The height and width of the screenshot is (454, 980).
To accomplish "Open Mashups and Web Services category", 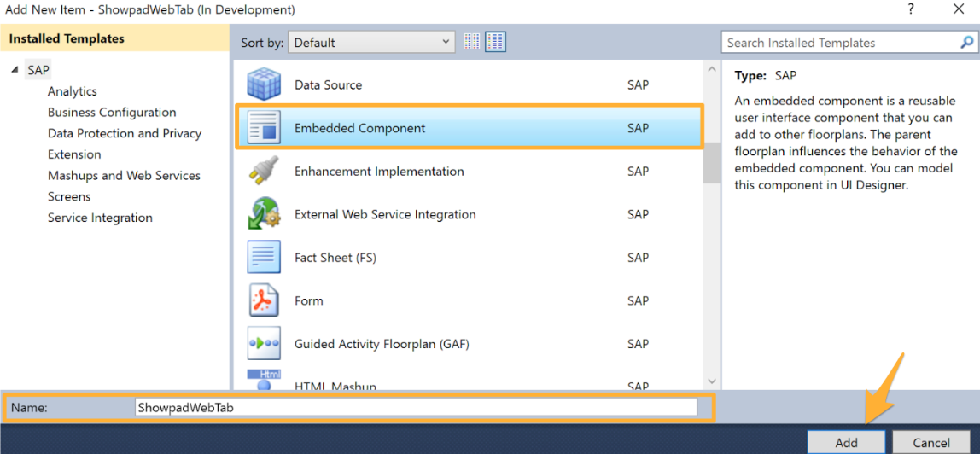I will (x=124, y=176).
